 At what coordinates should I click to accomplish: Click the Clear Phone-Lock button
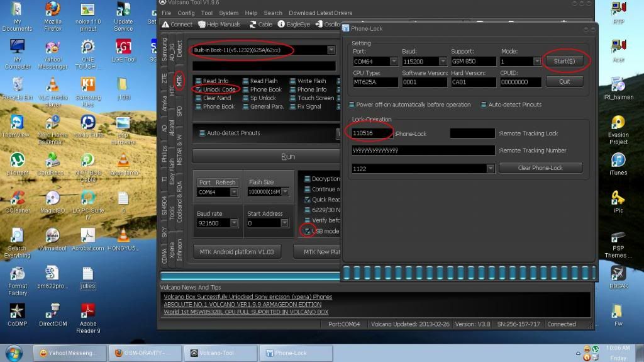tap(540, 167)
